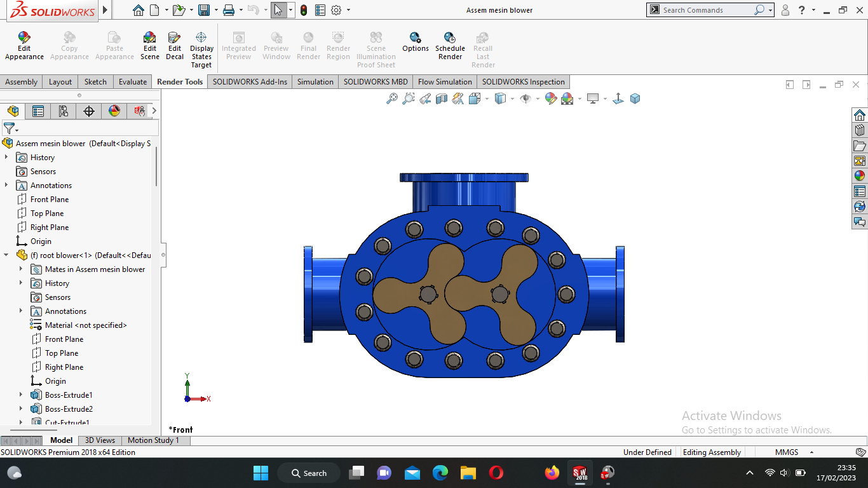Open Save dropdown arrow
The width and height of the screenshot is (868, 488).
pos(215,10)
